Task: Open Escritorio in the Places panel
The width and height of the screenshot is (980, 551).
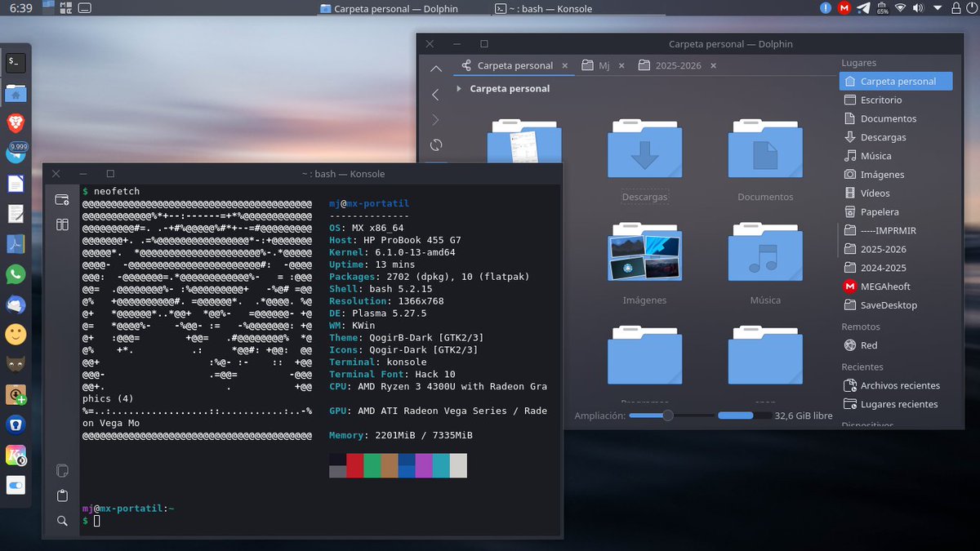Action: click(x=896, y=100)
